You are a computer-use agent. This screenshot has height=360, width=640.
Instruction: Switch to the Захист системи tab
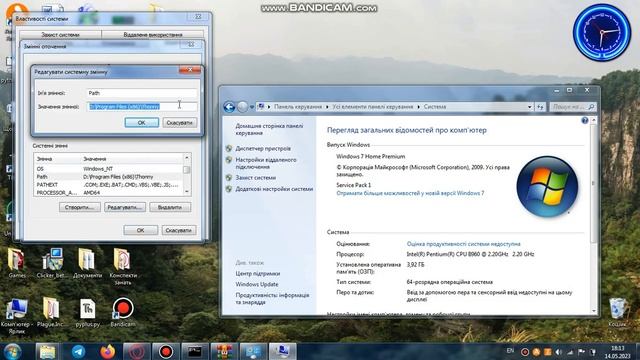60,35
